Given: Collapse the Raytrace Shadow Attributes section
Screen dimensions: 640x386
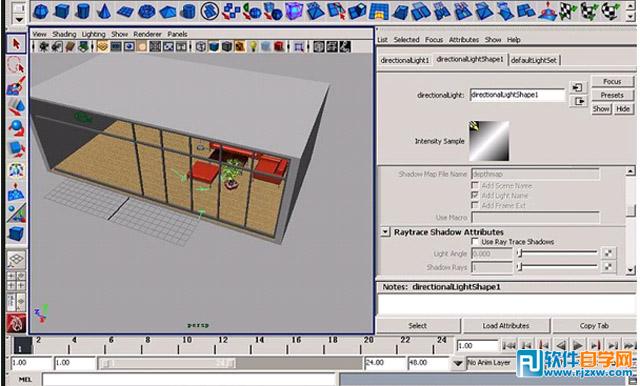Looking at the screenshot, I should point(385,232).
